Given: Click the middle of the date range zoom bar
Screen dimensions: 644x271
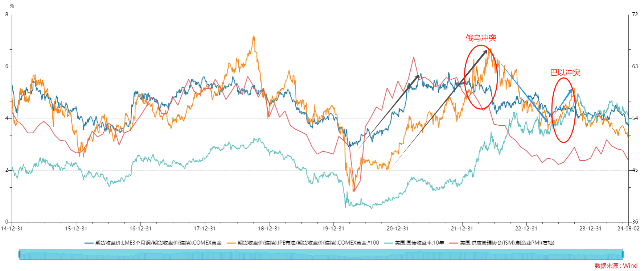Looking at the screenshot, I should point(321,254).
